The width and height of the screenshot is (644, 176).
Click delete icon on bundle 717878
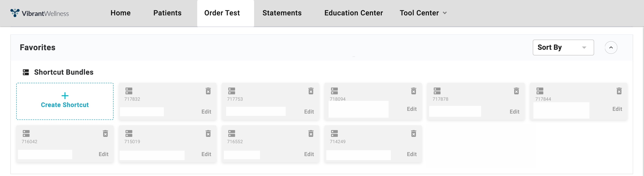click(x=516, y=91)
